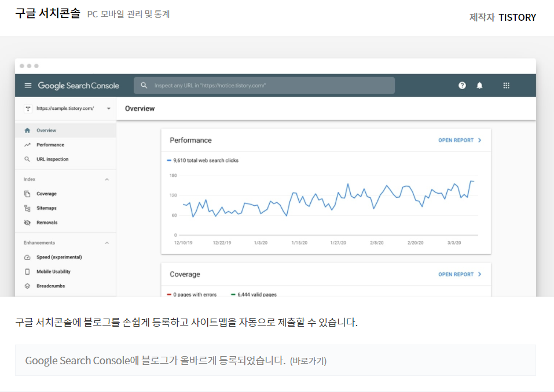Click the property icon beside sample.tistory.com
The height and width of the screenshot is (392, 554).
[x=28, y=109]
